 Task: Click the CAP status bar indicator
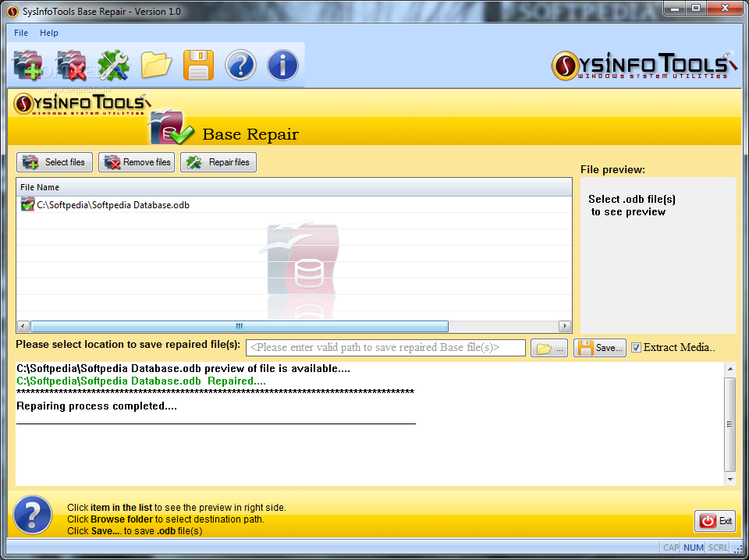671,548
